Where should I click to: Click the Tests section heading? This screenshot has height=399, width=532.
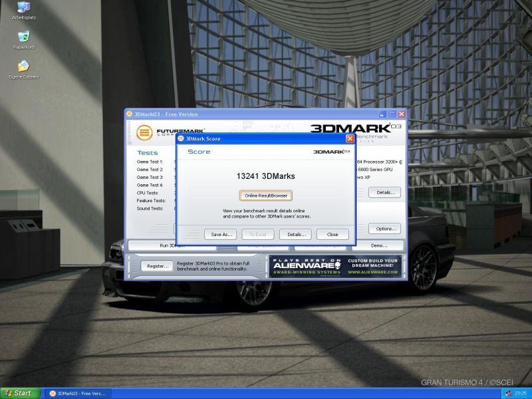point(147,153)
